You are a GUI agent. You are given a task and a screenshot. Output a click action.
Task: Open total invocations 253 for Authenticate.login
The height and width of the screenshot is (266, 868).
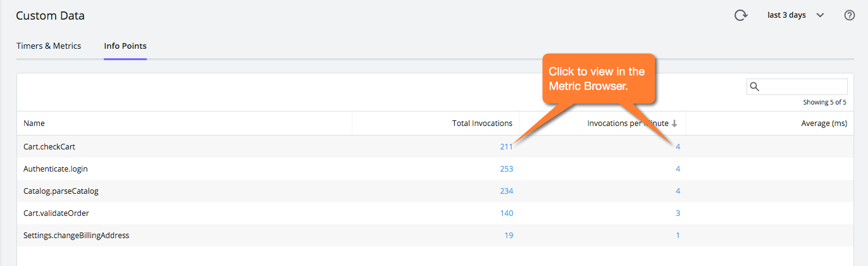pyautogui.click(x=505, y=168)
